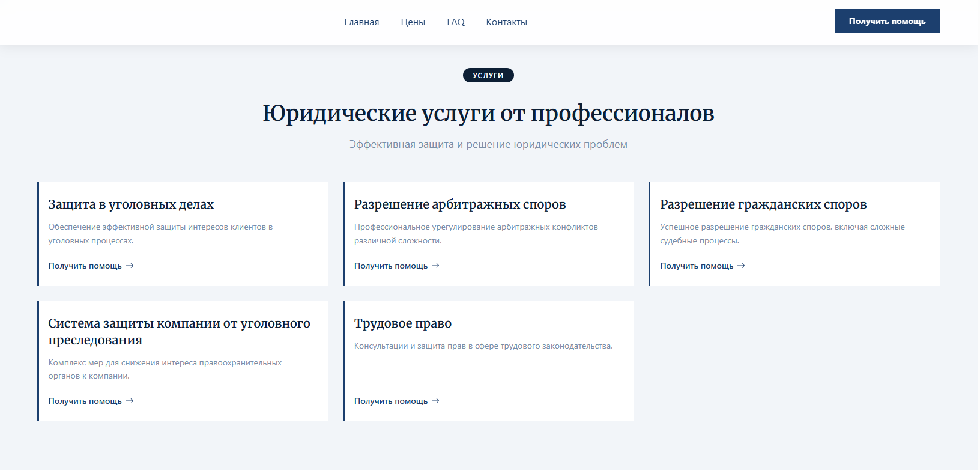This screenshot has width=980, height=470.
Task: Click the Трудовое право card title
Action: coord(403,323)
